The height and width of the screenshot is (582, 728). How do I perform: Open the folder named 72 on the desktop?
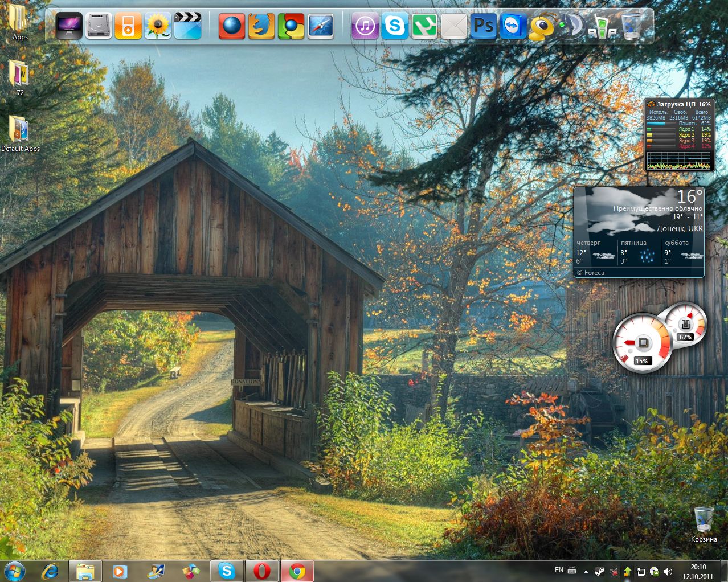(x=20, y=77)
